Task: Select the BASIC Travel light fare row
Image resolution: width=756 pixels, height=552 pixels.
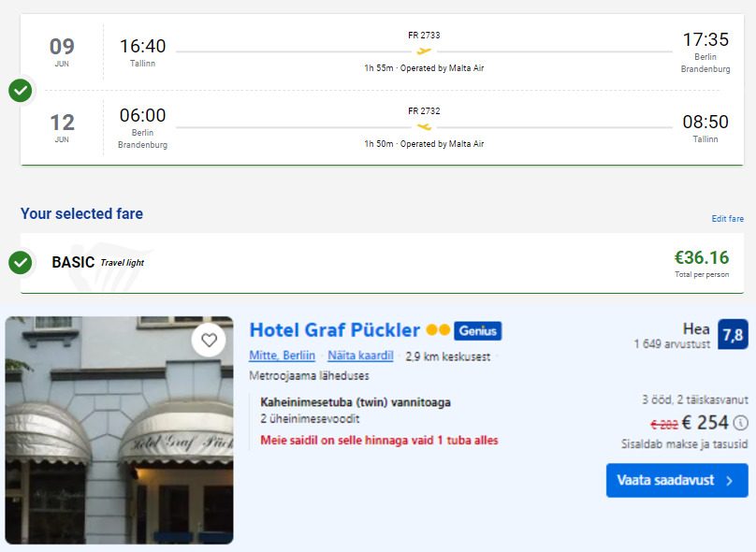Action: tap(382, 263)
